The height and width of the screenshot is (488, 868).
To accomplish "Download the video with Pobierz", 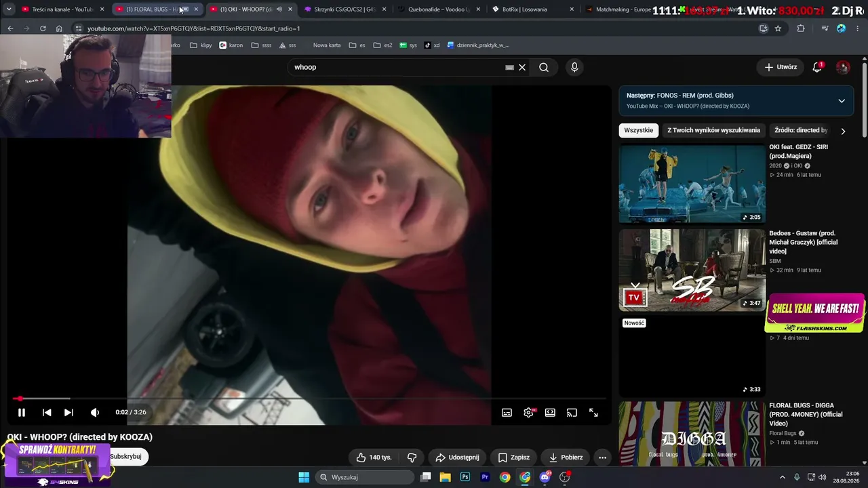I will tap(566, 457).
